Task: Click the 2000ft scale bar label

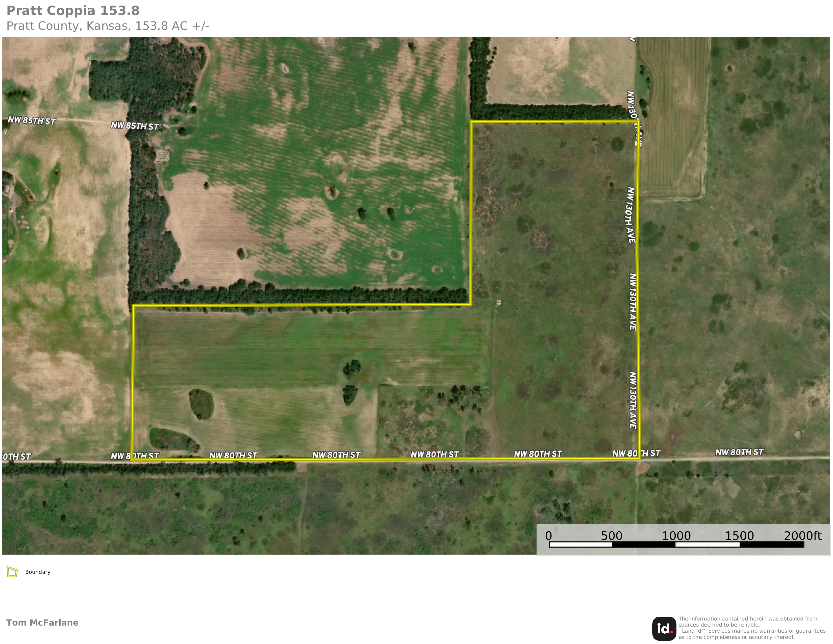Action: click(x=802, y=536)
